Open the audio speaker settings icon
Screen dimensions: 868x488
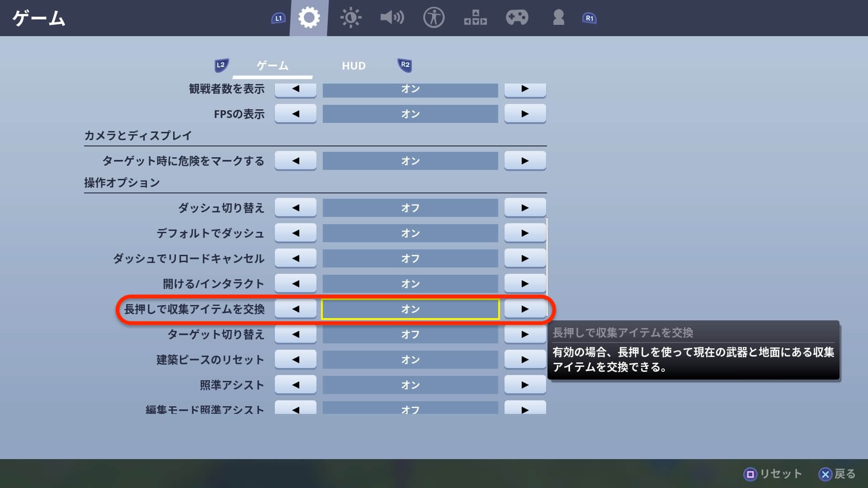tap(392, 18)
